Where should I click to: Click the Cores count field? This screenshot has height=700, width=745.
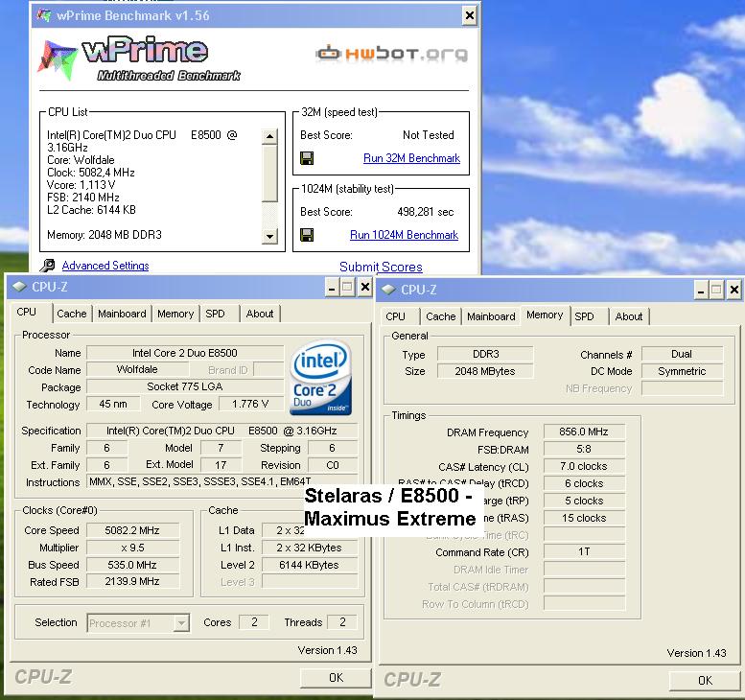point(254,622)
